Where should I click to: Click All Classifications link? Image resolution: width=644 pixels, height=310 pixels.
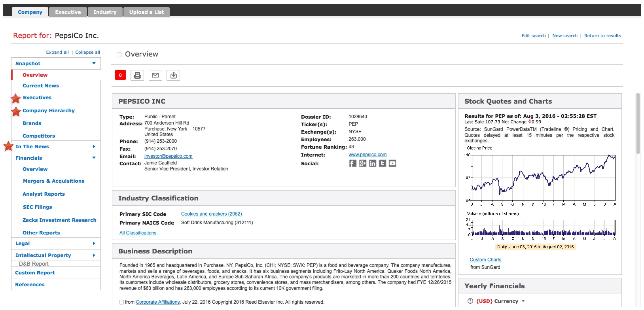click(x=138, y=233)
